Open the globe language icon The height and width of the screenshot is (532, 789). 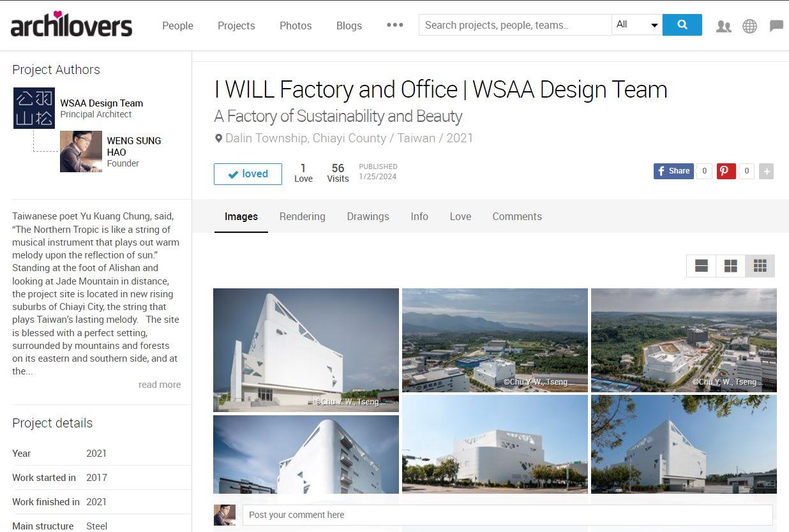749,26
